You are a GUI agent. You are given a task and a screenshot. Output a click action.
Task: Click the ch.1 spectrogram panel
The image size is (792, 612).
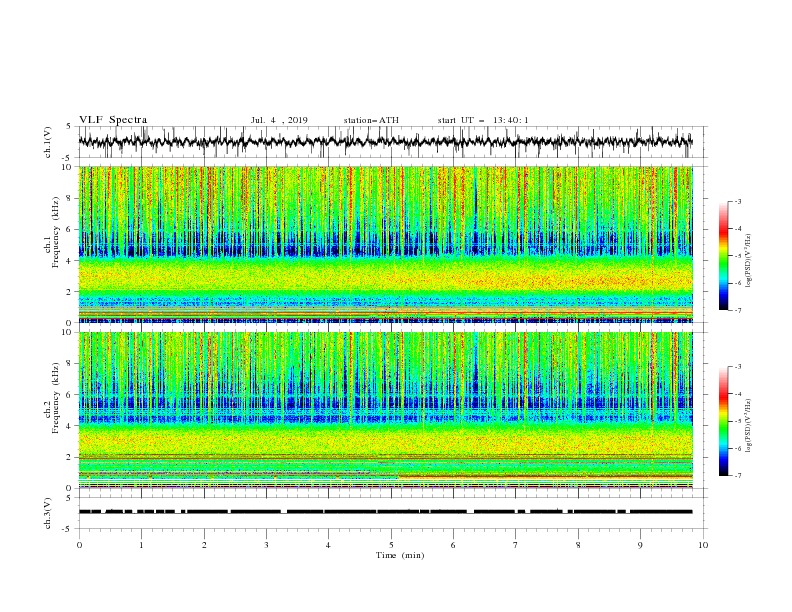click(x=385, y=244)
